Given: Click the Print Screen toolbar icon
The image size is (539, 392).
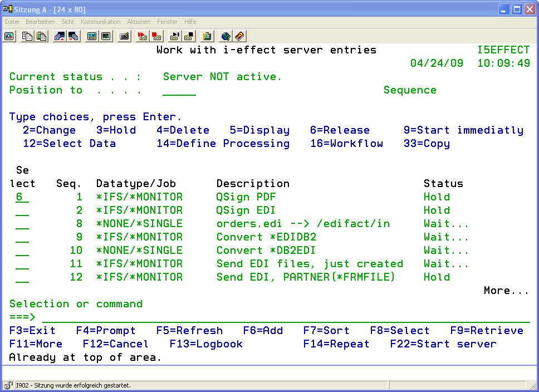Looking at the screenshot, I should pyautogui.click(x=9, y=36).
